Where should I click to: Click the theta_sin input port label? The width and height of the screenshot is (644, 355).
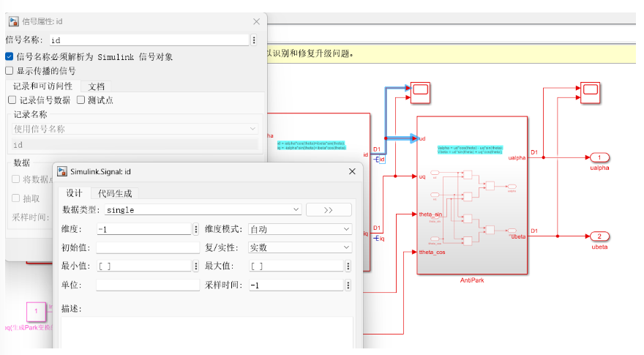pos(430,214)
